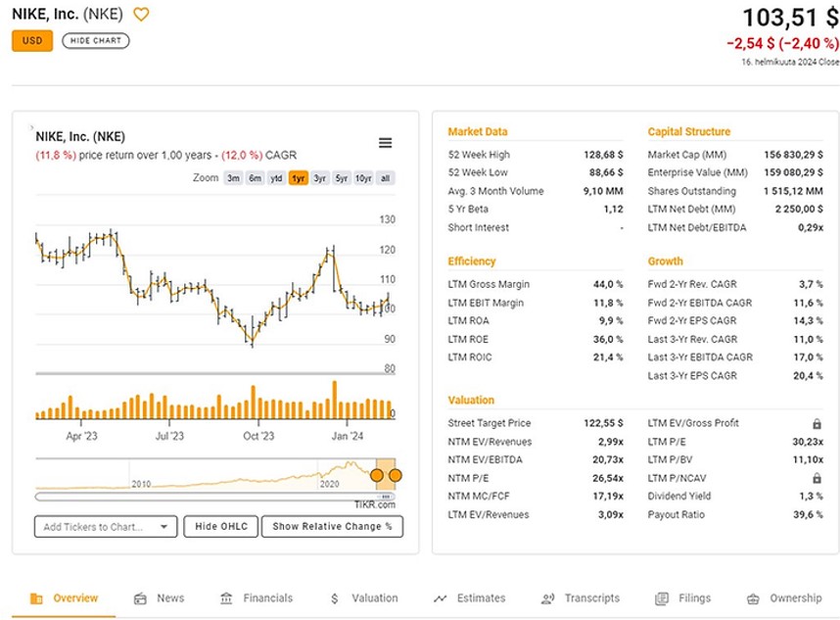The height and width of the screenshot is (620, 840).
Task: Click the Efficiency section heading
Action: point(472,262)
